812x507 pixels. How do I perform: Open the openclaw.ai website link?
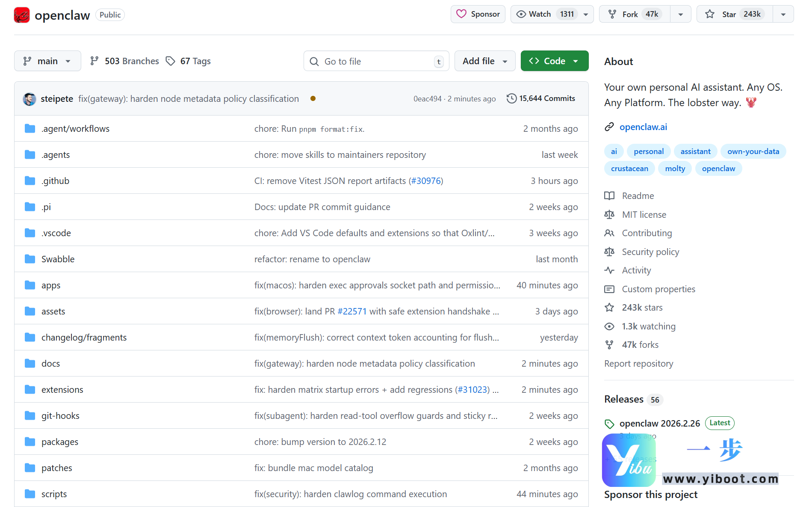(x=643, y=127)
